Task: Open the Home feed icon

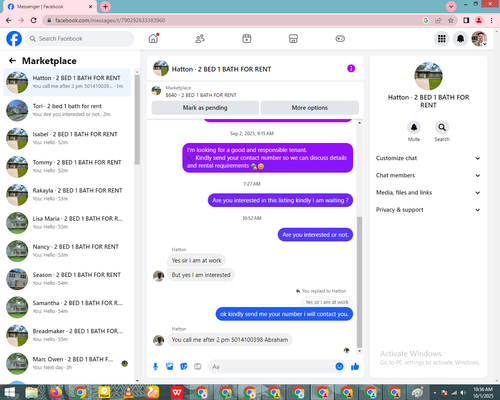Action: coord(153,39)
